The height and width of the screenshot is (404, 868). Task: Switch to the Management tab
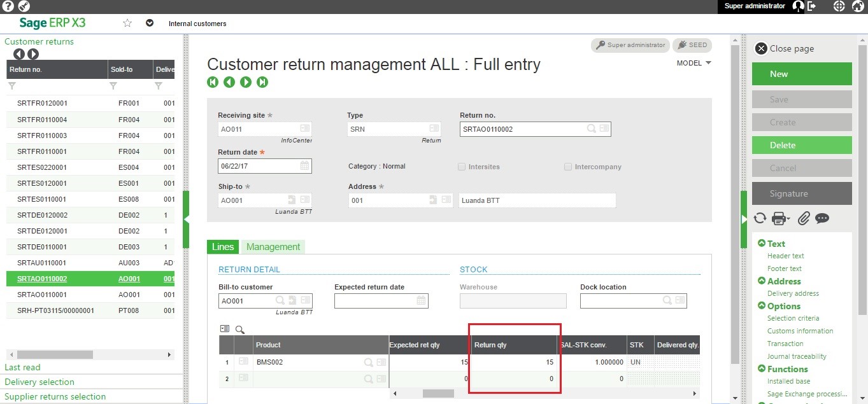click(273, 247)
